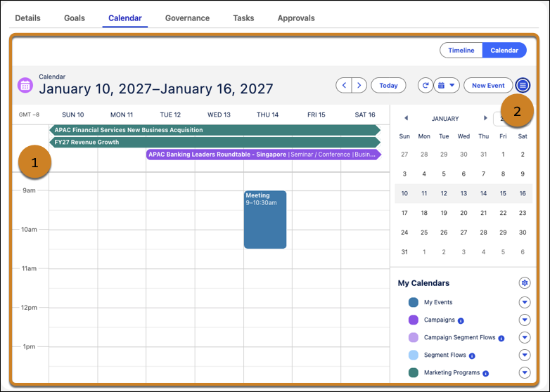Open the calendar view picker dropdown

coord(447,85)
